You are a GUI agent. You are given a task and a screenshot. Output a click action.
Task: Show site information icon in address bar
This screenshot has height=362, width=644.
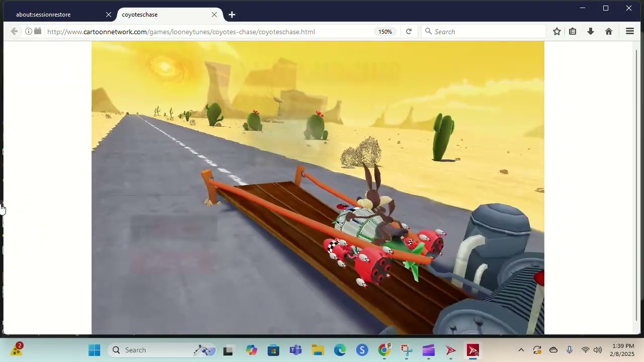coord(29,32)
